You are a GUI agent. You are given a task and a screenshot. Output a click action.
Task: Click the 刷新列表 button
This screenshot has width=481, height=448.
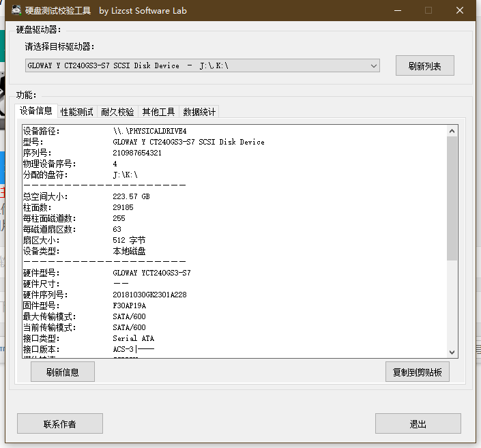424,65
